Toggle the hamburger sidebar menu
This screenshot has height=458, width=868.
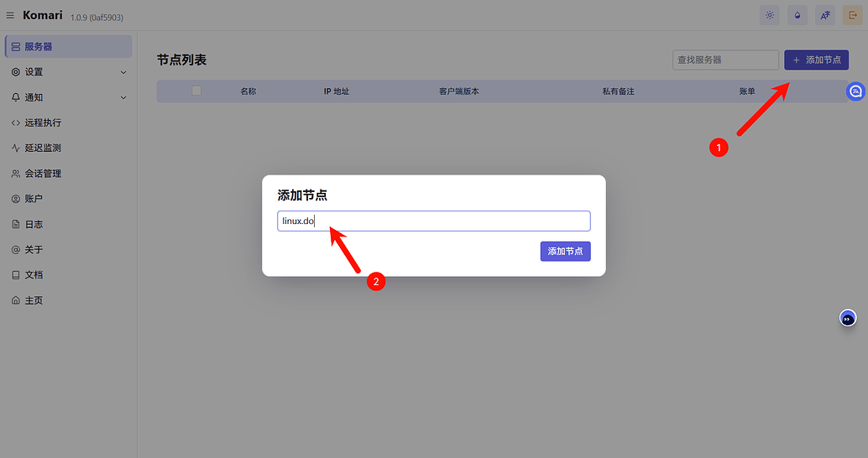[10, 15]
